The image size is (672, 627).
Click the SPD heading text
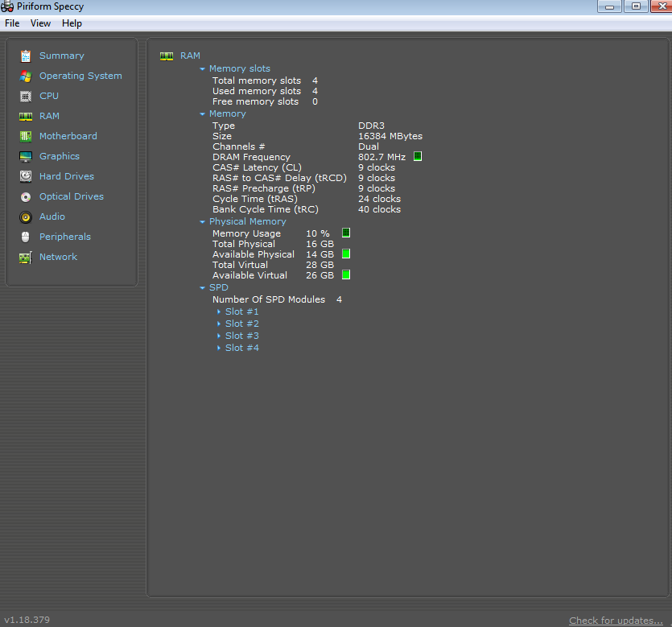(x=219, y=287)
